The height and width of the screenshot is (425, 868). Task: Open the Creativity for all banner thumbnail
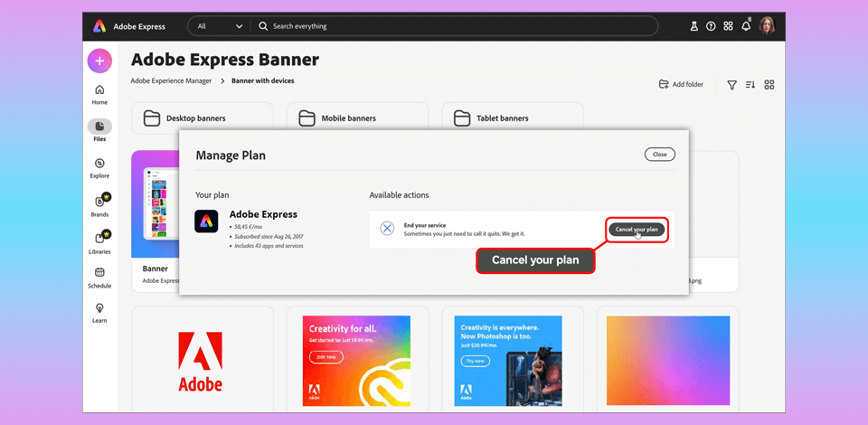(356, 361)
